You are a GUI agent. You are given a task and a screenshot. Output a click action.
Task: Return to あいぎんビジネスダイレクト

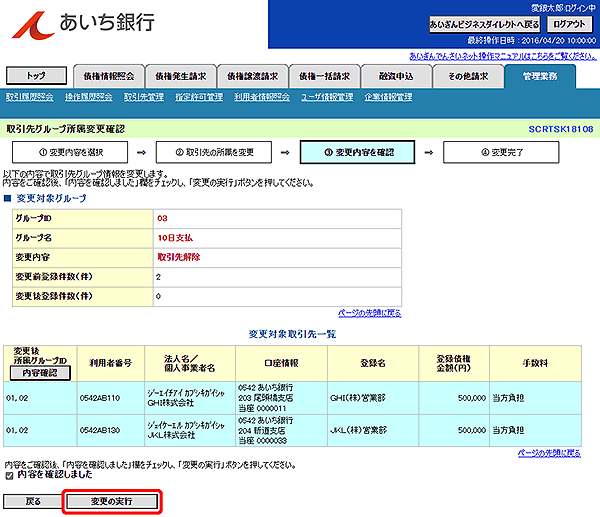coord(484,24)
